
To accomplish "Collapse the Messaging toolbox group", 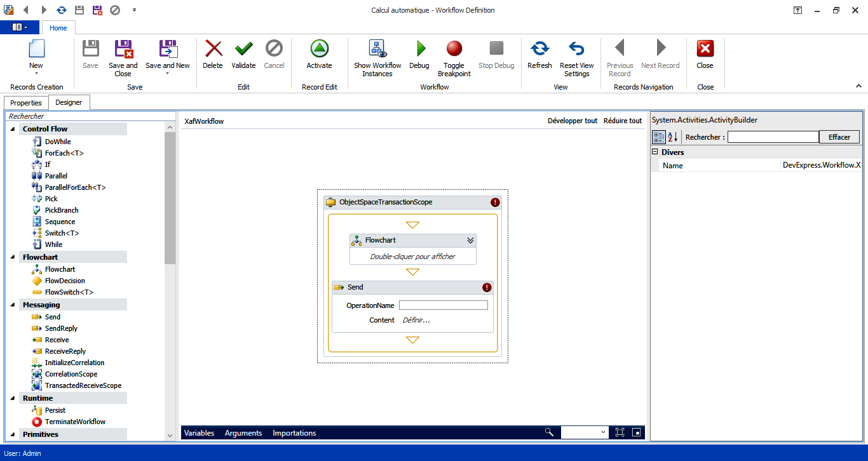I will coord(13,305).
